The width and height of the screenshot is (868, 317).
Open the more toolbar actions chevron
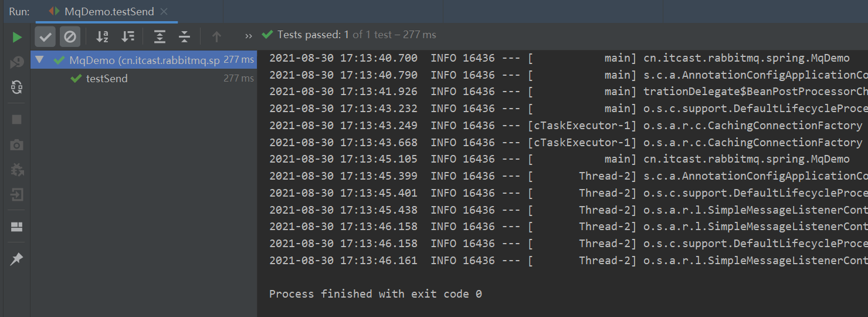tap(249, 36)
